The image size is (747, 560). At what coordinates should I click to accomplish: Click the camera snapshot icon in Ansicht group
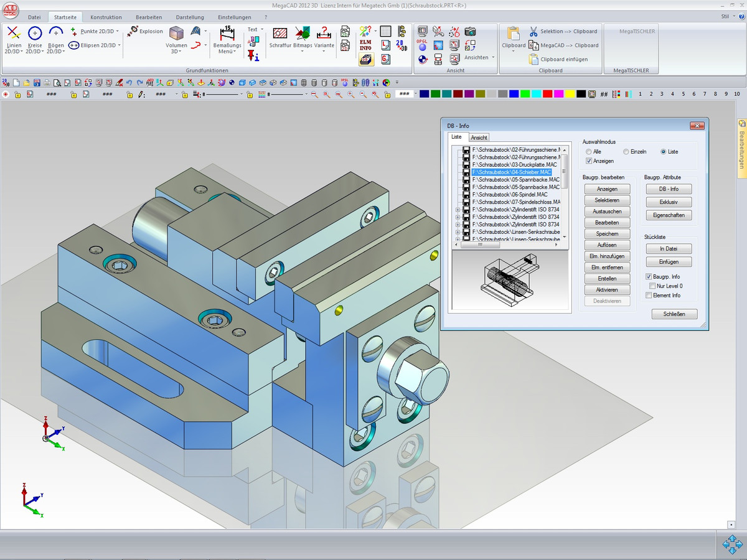pyautogui.click(x=471, y=31)
